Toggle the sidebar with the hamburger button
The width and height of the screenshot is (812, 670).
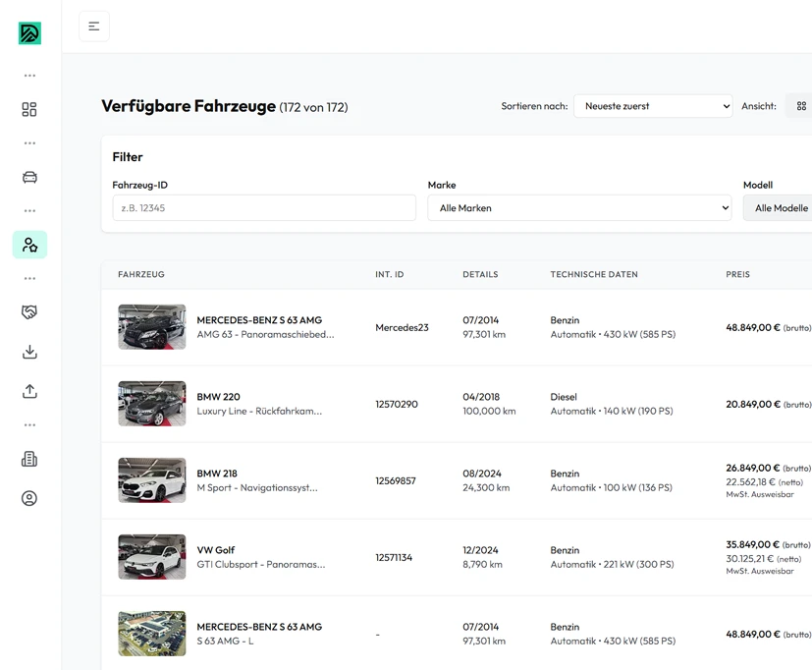pyautogui.click(x=94, y=27)
